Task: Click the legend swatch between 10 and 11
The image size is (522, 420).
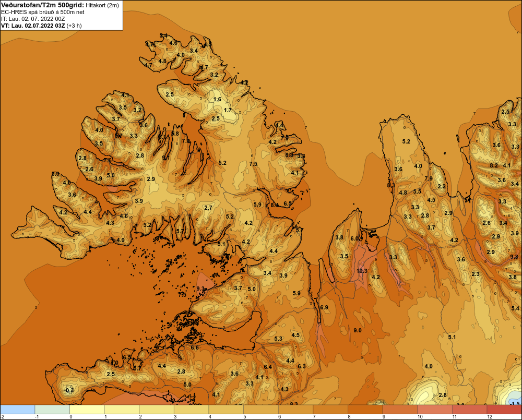Action: tap(435, 409)
